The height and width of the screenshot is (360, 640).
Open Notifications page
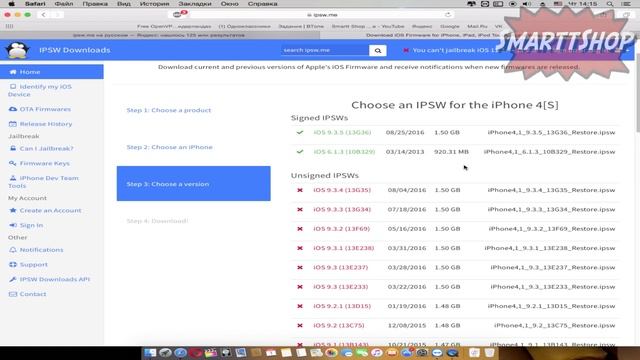[x=36, y=249]
